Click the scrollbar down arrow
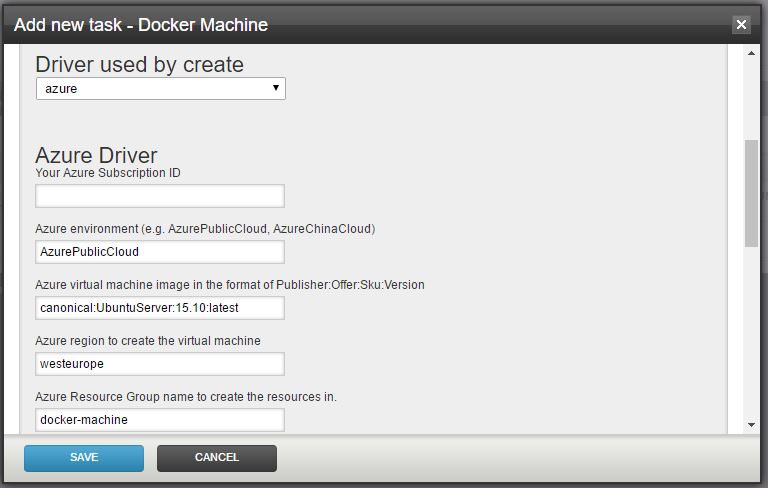The image size is (768, 488). 751,425
